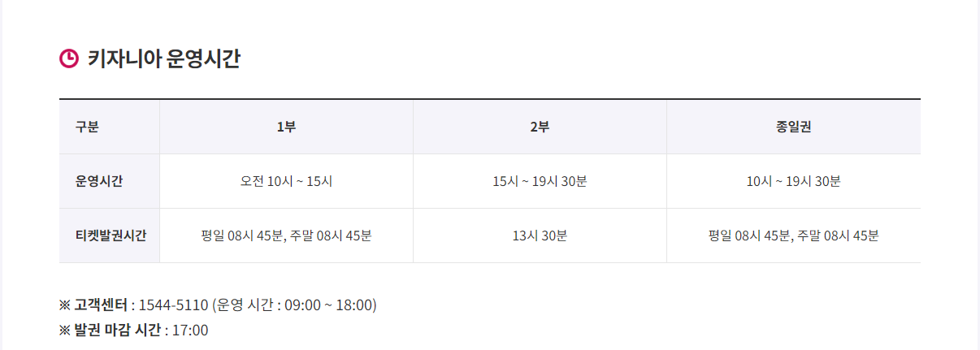Click the 1부 column header
The height and width of the screenshot is (350, 980).
point(286,127)
